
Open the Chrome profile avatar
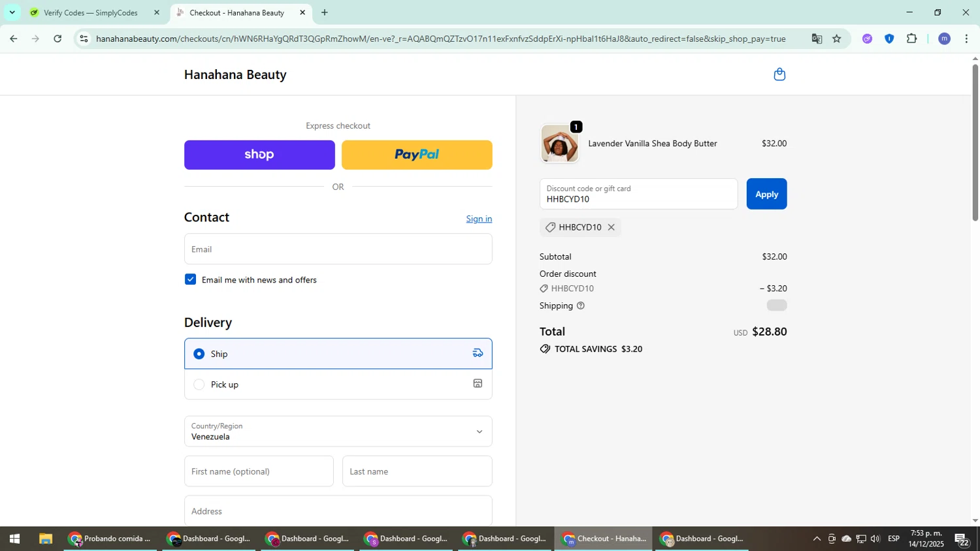pyautogui.click(x=944, y=39)
